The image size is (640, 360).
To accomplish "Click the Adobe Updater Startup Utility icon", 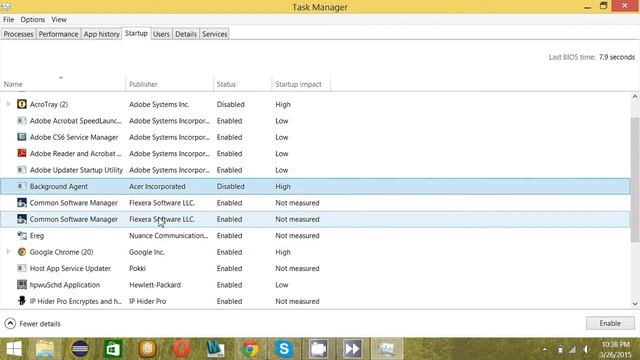I will (22, 169).
